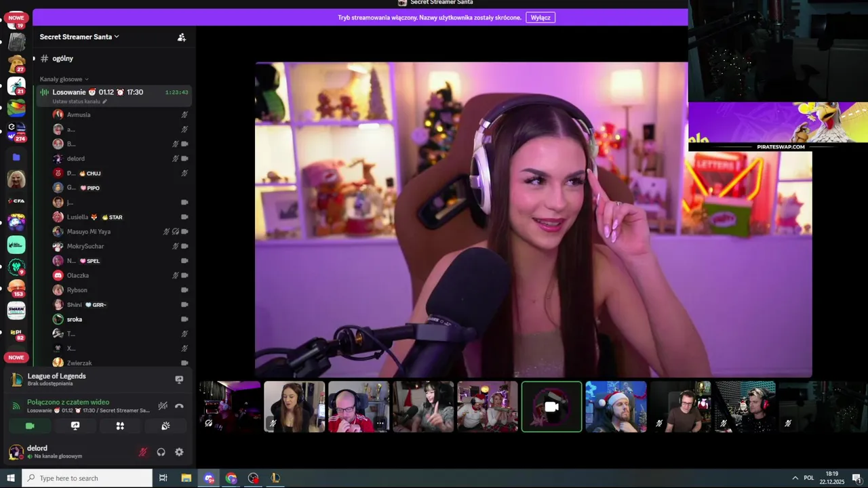Click Połączono z czatem wideo
868x488 pixels.
(x=68, y=402)
